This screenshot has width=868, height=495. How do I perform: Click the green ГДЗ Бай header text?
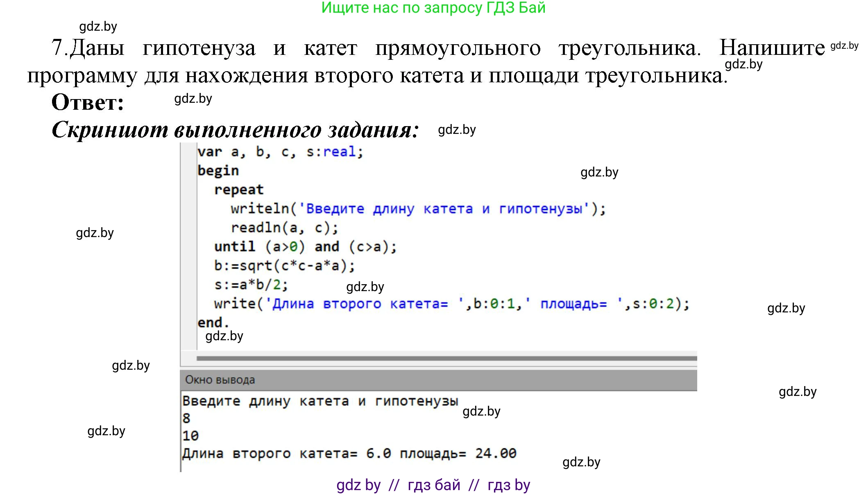click(434, 8)
